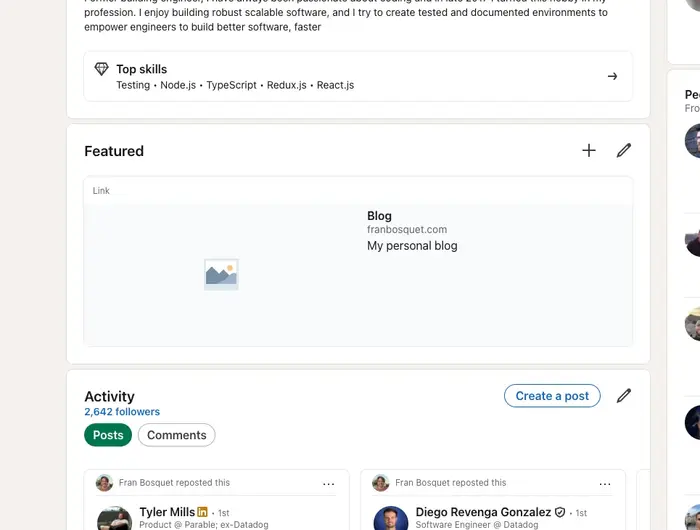
Task: Click the LinkedIn badge next to Tyler Mills
Action: pos(203,512)
